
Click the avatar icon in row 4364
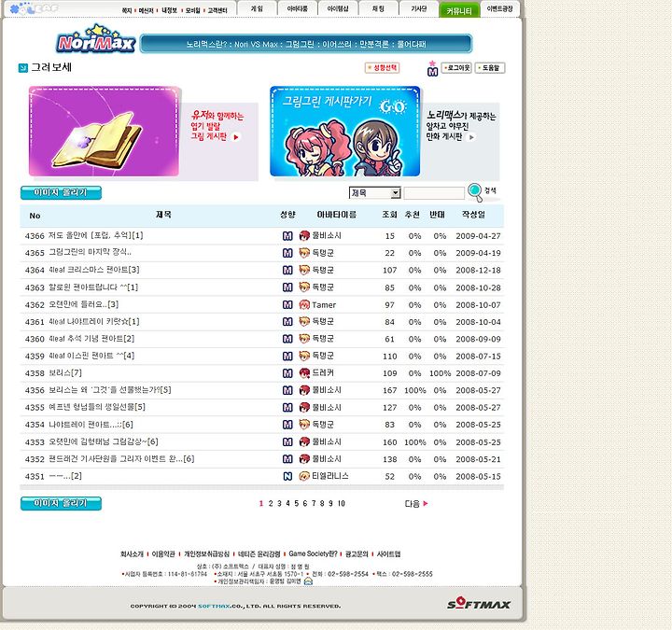304,270
